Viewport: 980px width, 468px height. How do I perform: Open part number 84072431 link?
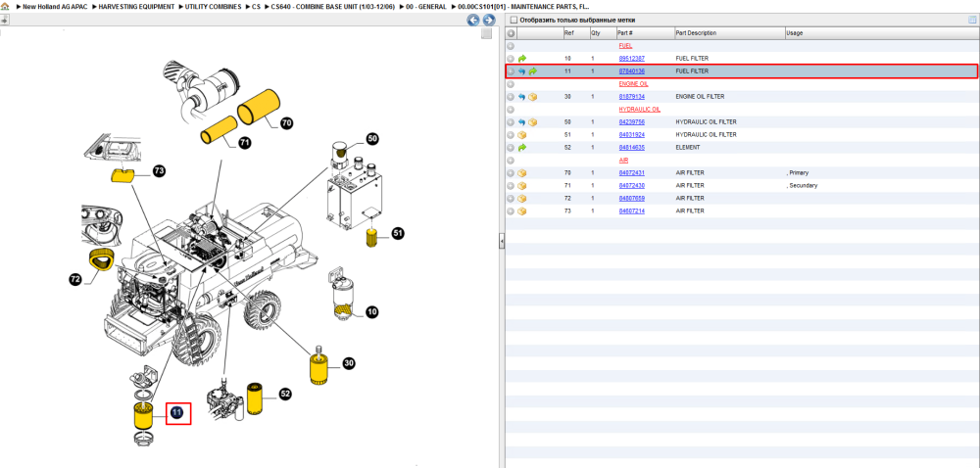click(632, 173)
